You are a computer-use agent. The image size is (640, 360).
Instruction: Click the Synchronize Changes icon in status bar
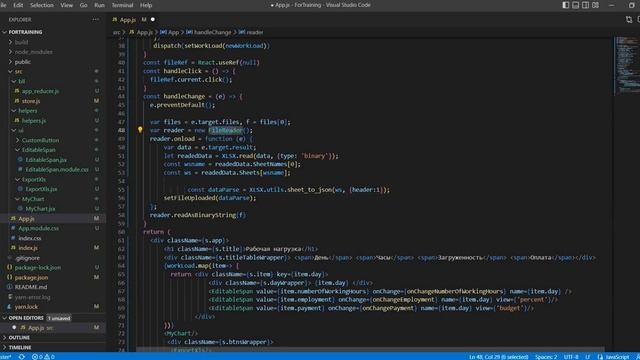pos(22,357)
